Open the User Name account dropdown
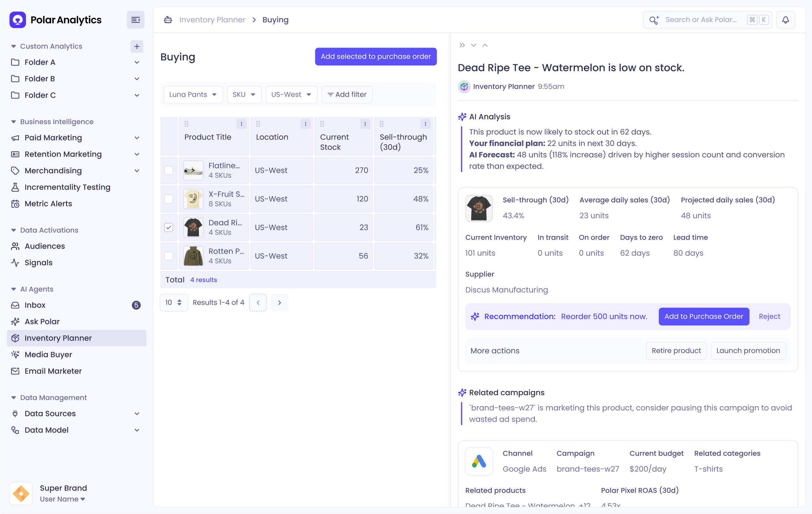The image size is (812, 514). pyautogui.click(x=62, y=499)
